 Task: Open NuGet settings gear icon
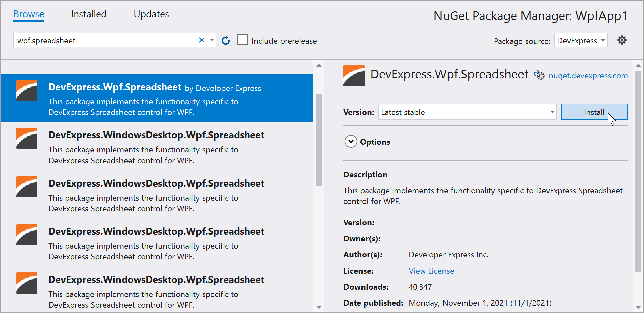tap(622, 40)
